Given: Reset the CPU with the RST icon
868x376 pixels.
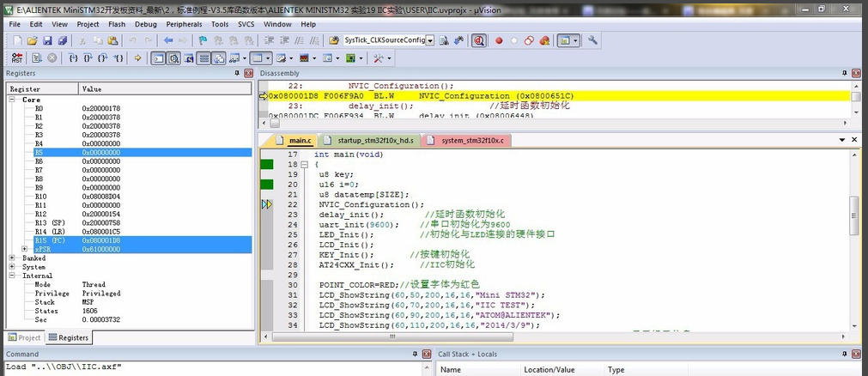Looking at the screenshot, I should pyautogui.click(x=17, y=58).
